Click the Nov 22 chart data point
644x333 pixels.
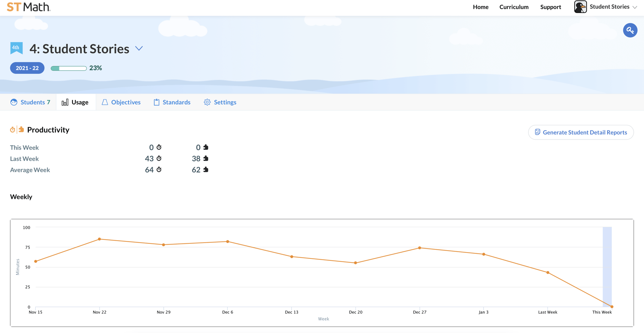point(99,239)
